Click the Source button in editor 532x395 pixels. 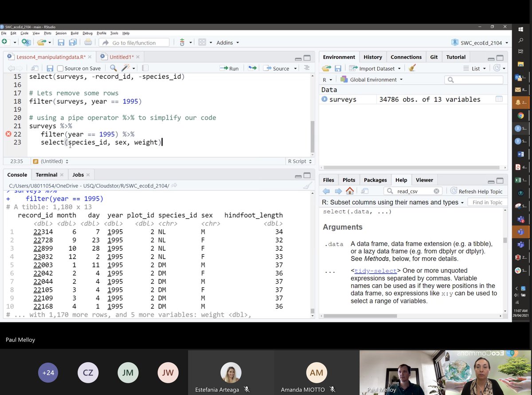pyautogui.click(x=276, y=68)
